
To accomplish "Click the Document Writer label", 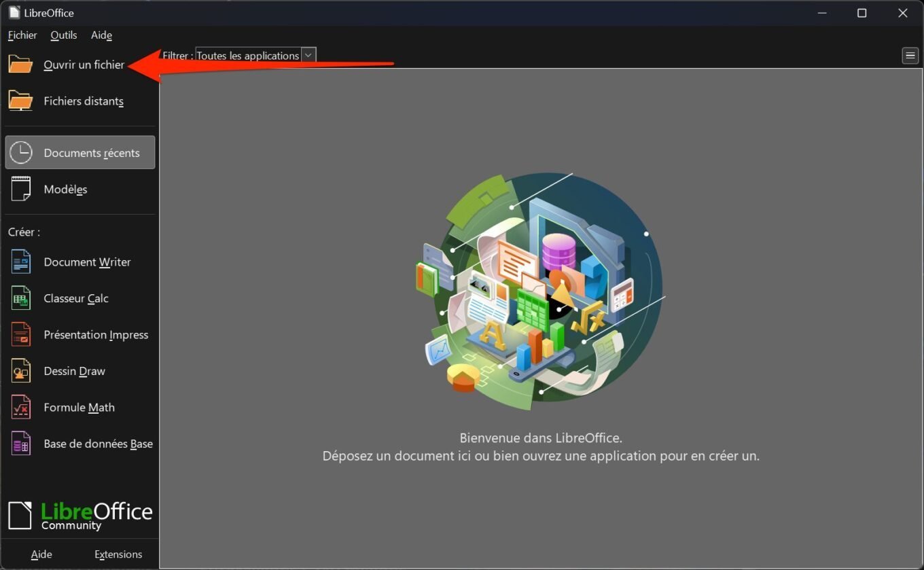I will click(87, 262).
